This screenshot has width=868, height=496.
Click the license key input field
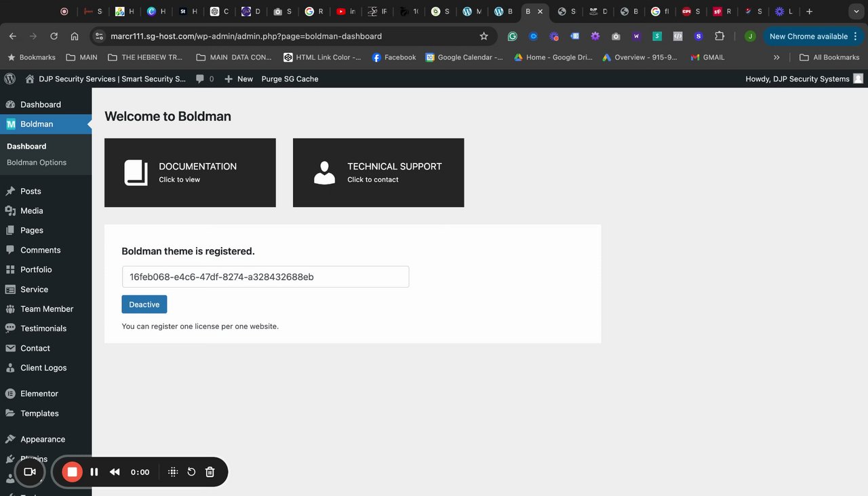tap(265, 277)
